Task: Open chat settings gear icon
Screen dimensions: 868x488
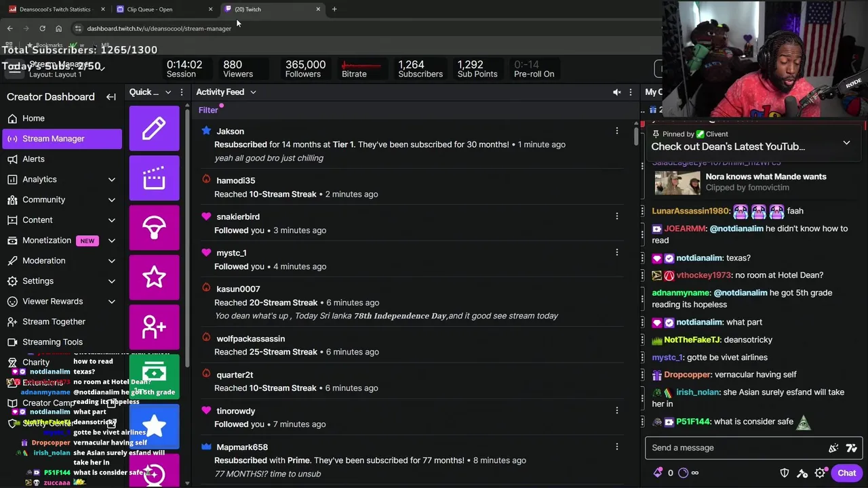Action: pos(819,473)
